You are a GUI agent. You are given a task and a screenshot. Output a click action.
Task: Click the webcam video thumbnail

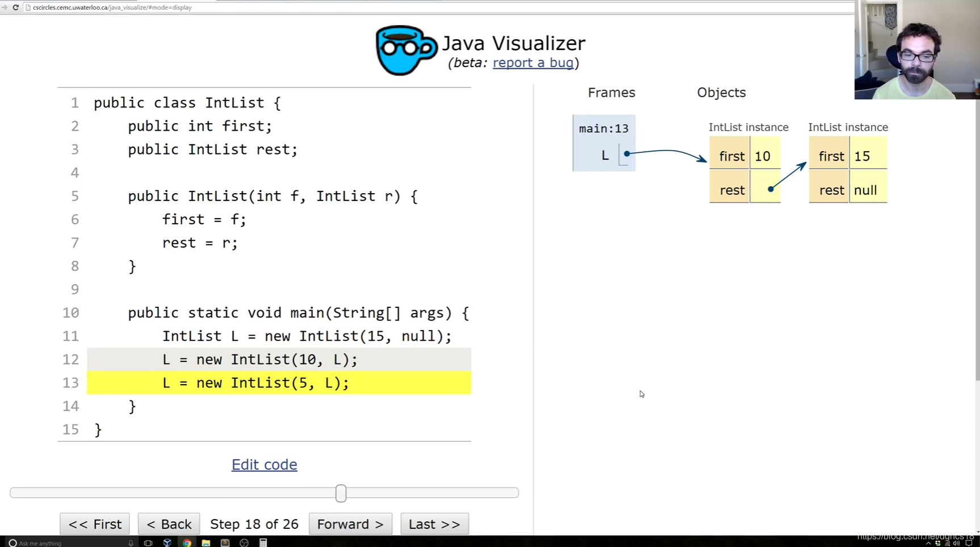coord(917,49)
